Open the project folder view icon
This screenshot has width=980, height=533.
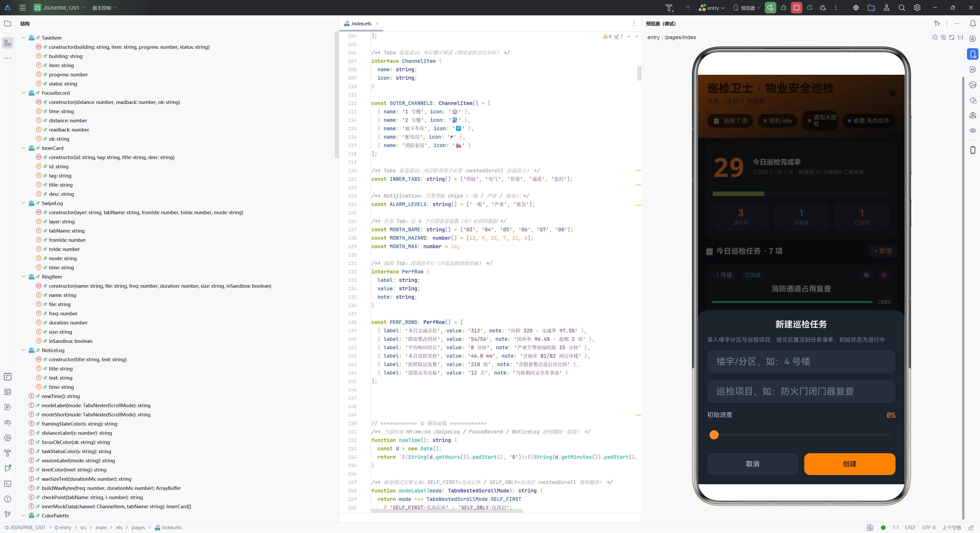click(8, 23)
